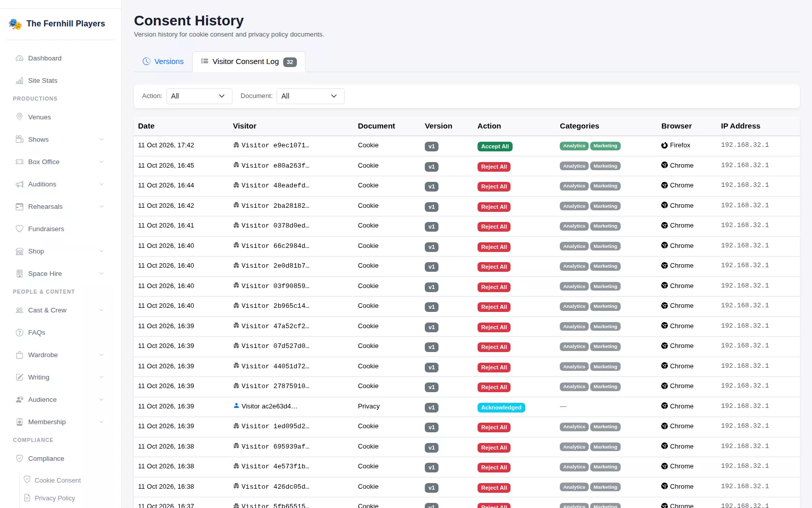Click the list icon on Visitor Consent Log tab
The height and width of the screenshot is (508, 812).
(x=205, y=61)
